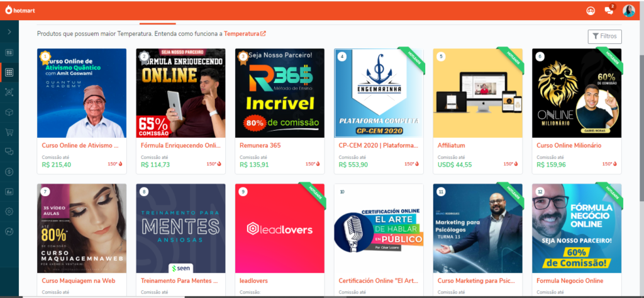Click the gold rank 1 medal badge
644x298 pixels.
point(45,57)
